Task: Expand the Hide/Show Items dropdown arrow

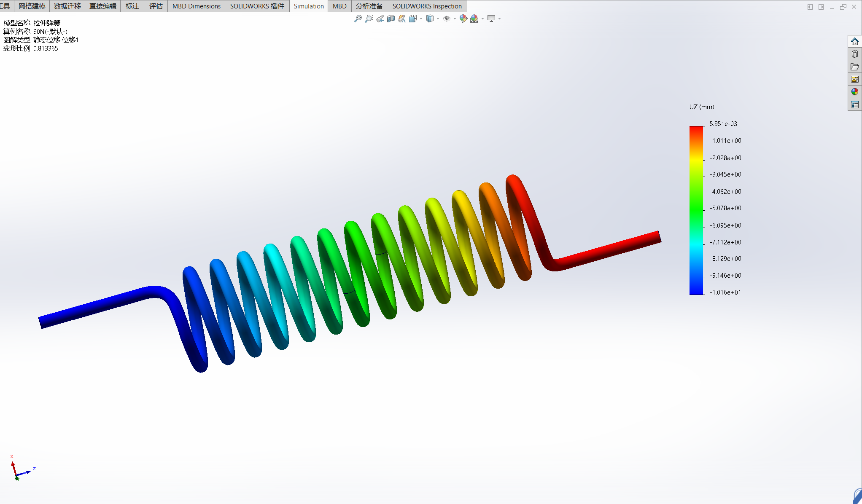Action: (454, 19)
